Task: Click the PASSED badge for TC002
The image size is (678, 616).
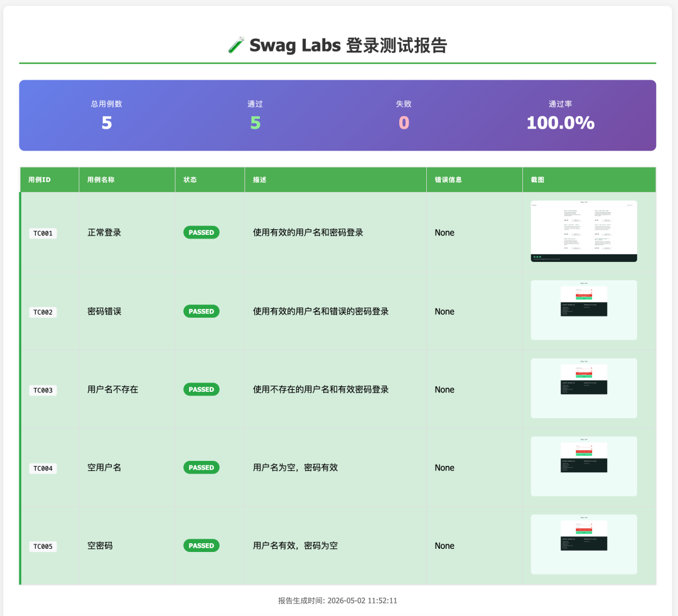Action: (x=202, y=311)
